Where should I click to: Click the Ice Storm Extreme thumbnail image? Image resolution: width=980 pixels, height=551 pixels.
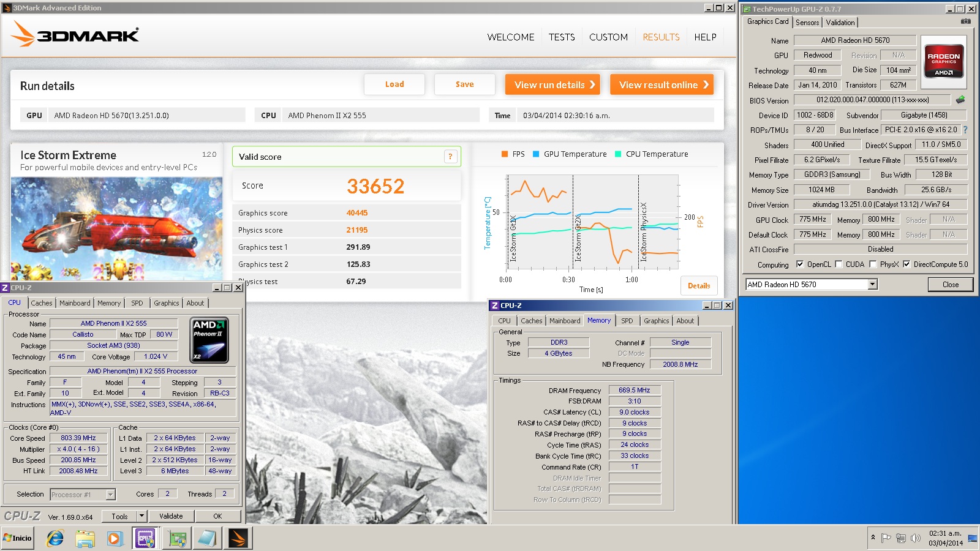point(116,229)
